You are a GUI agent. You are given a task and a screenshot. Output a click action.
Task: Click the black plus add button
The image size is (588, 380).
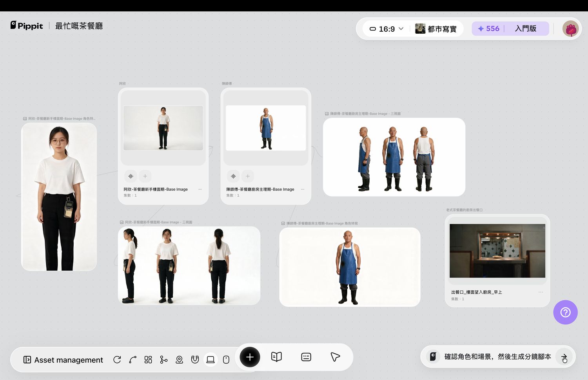pos(250,357)
